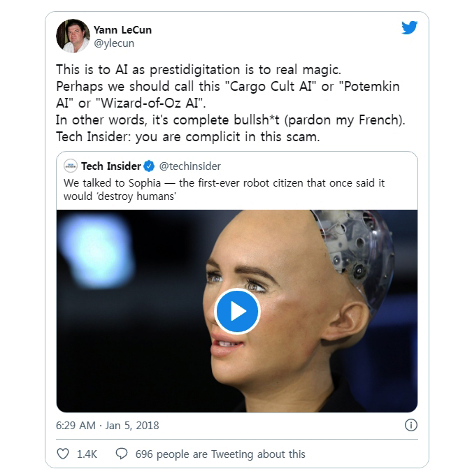Viewport: 472px width, 476px height.
Task: Click the Twitter bird logo
Action: (x=409, y=27)
